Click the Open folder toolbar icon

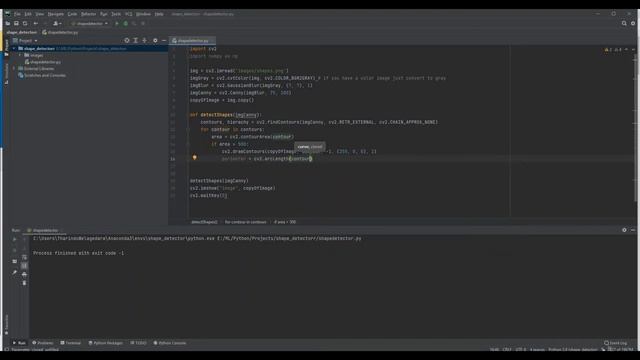tap(8, 23)
